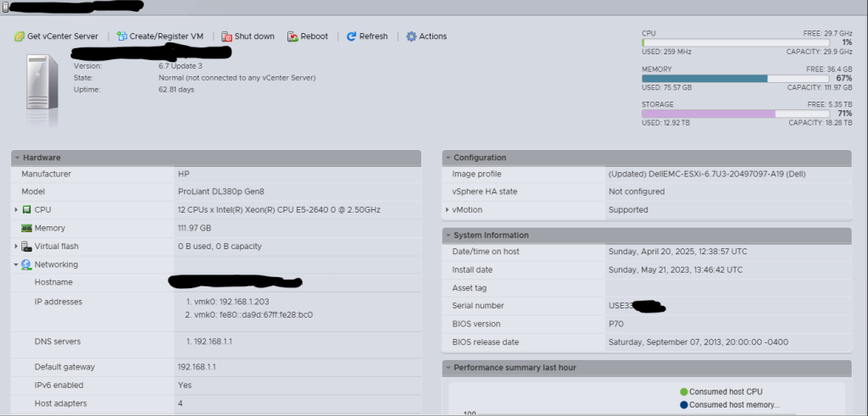Click the Hostname label in Networking
Viewport: 868px width, 416px height.
(53, 282)
